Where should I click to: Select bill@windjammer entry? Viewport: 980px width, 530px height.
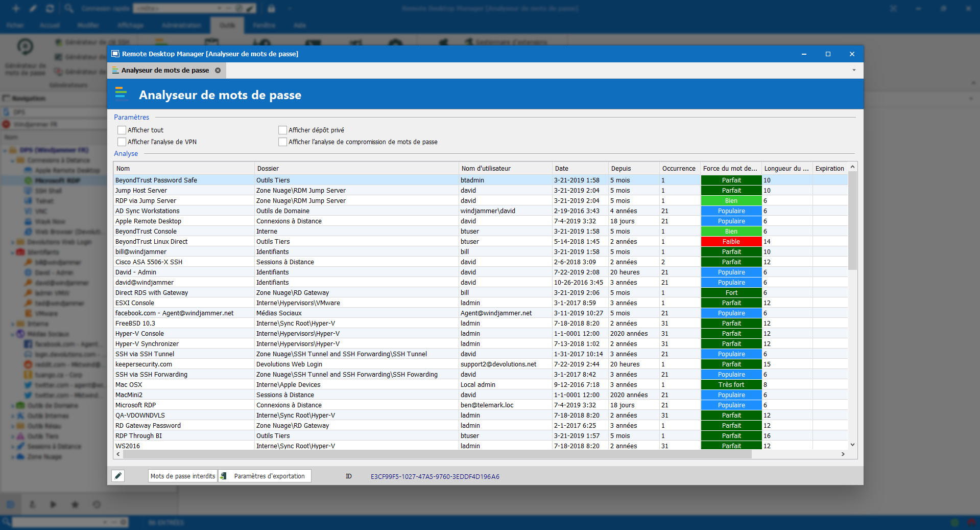tap(481, 251)
